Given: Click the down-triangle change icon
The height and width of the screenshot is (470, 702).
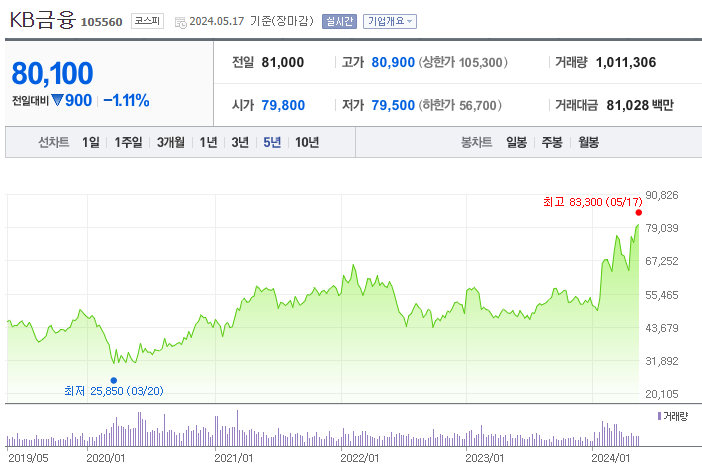Looking at the screenshot, I should [x=57, y=100].
